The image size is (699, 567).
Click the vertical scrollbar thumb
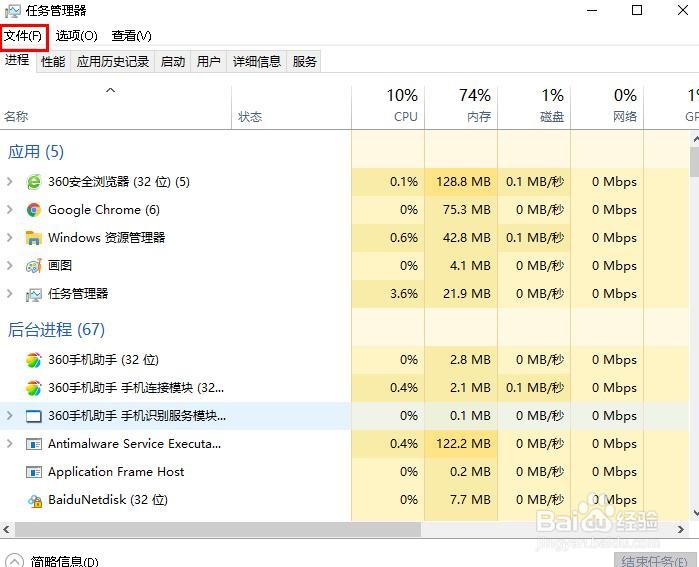[x=695, y=162]
